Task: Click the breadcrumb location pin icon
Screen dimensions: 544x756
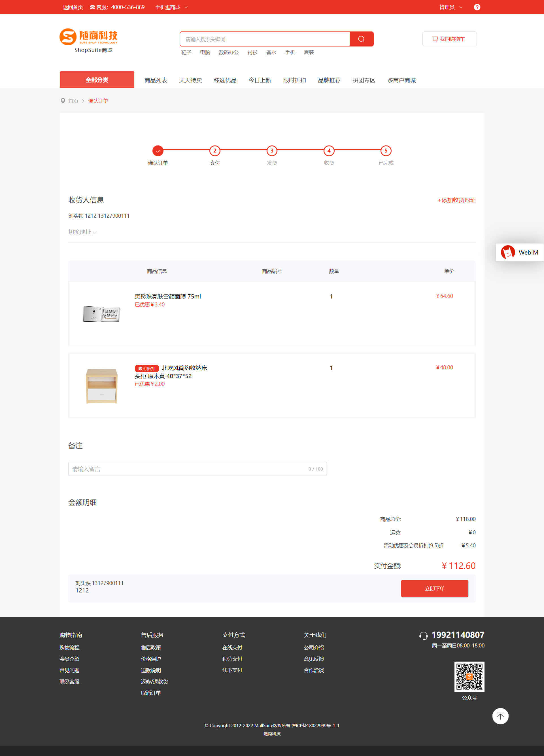Action: coord(63,101)
